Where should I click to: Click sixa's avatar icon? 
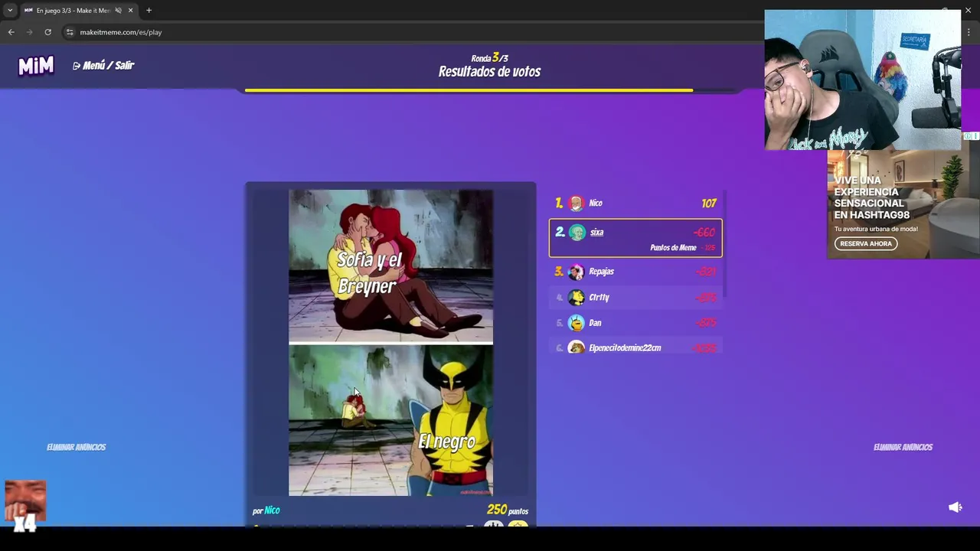[577, 233]
